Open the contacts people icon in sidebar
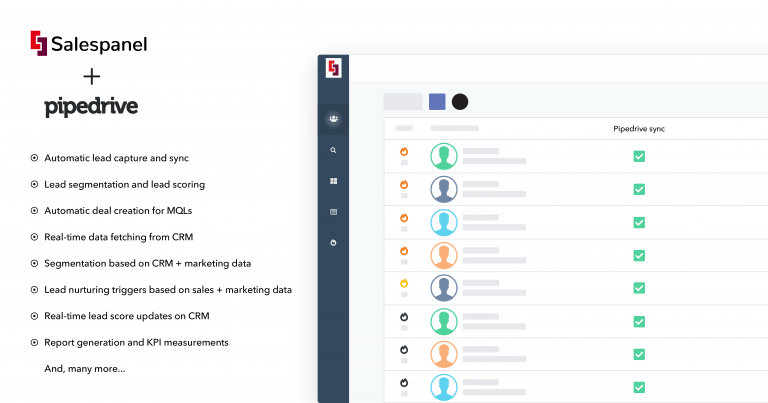Screen dimensions: 768x403 coord(334,119)
